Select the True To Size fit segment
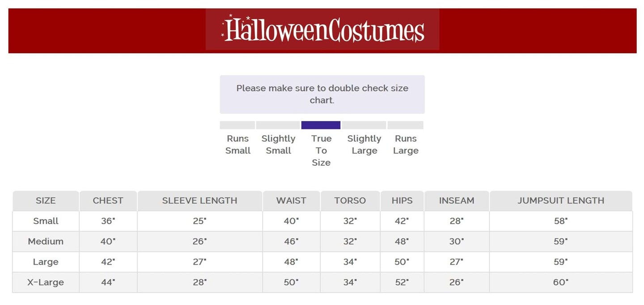 coord(321,125)
